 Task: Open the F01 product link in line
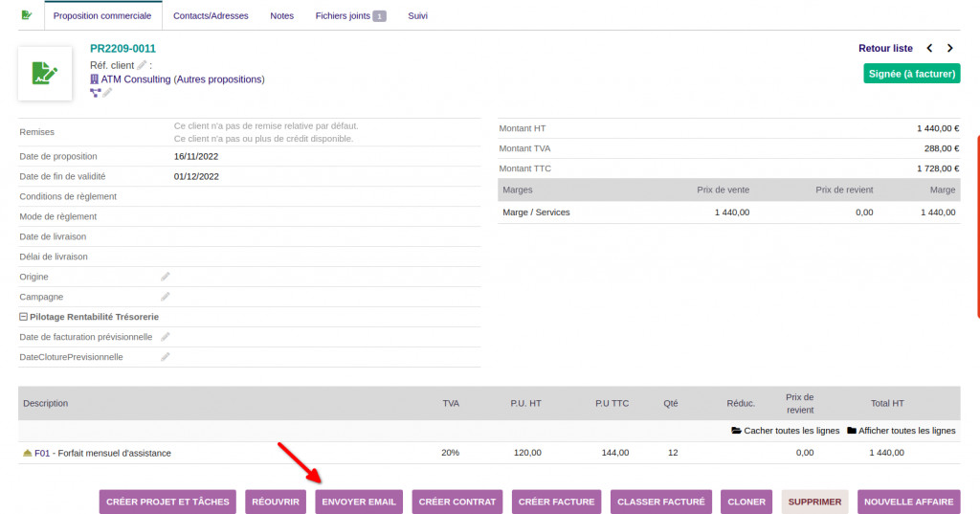pyautogui.click(x=41, y=453)
